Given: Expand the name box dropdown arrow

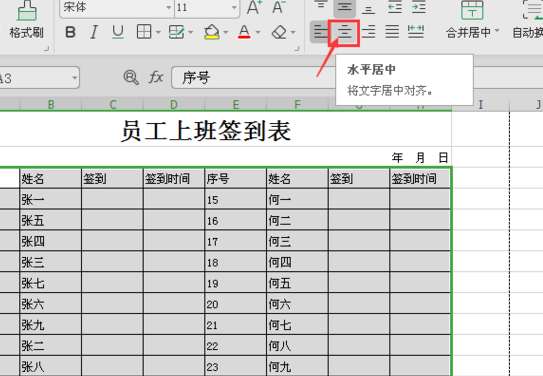Looking at the screenshot, I should 74,77.
